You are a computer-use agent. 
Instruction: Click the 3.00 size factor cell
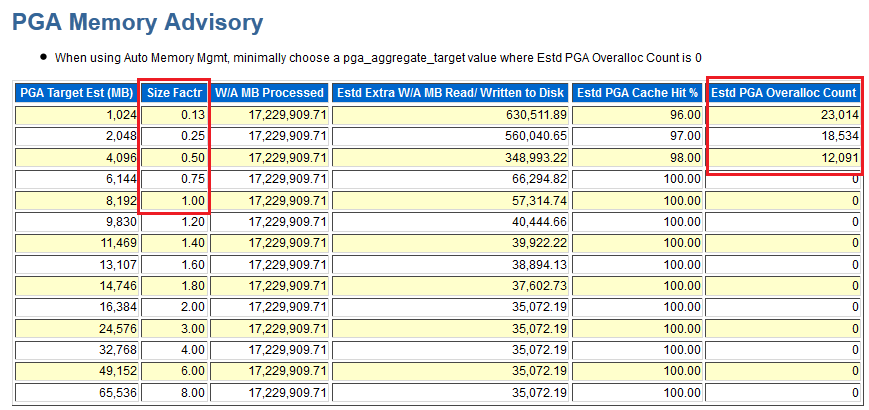point(175,329)
